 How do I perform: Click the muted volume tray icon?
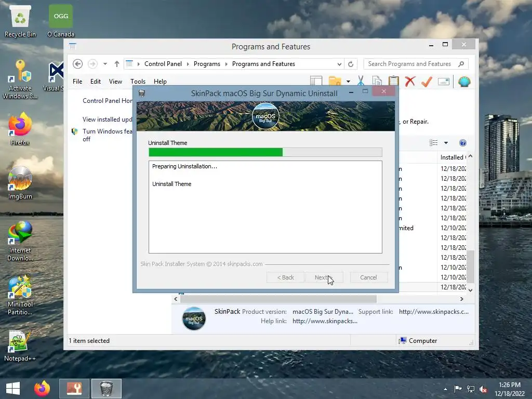[x=484, y=389]
